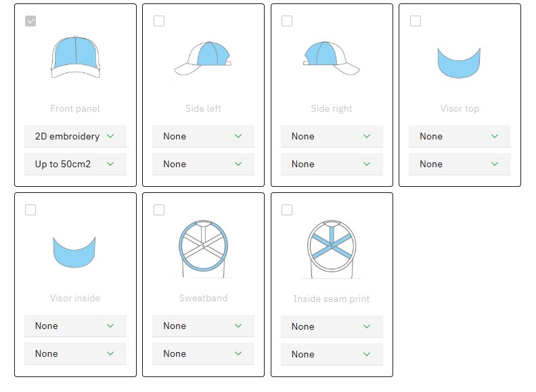Click the Side left cap illustration

pos(203,57)
